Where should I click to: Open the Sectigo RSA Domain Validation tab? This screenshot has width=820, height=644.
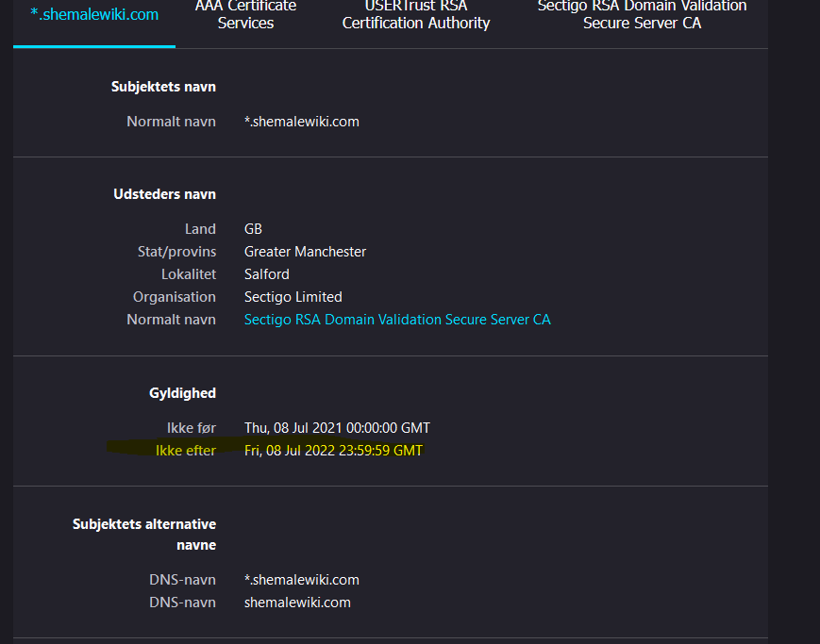[643, 15]
